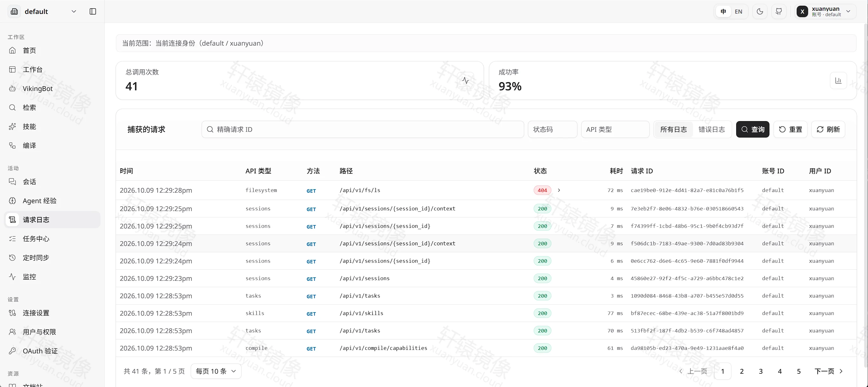Click the 状态码 filter field
This screenshot has height=387, width=868.
tap(552, 129)
